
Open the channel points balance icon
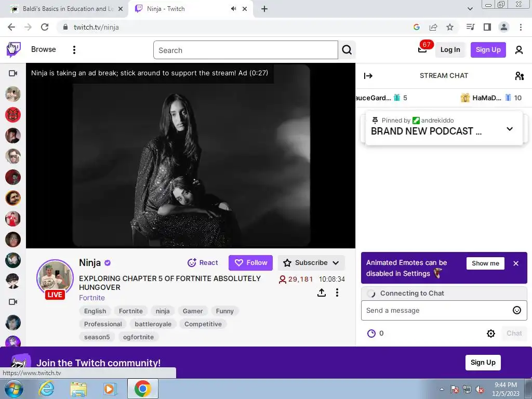pyautogui.click(x=371, y=333)
